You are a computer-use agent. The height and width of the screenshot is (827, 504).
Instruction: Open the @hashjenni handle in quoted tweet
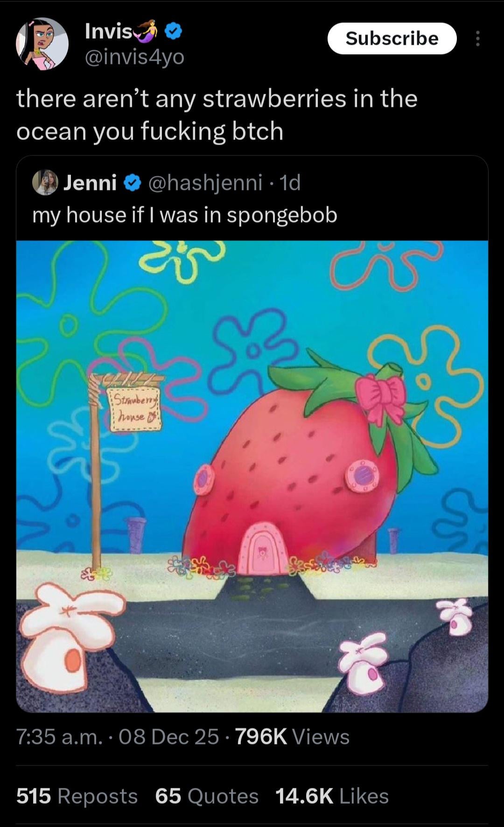pos(205,183)
